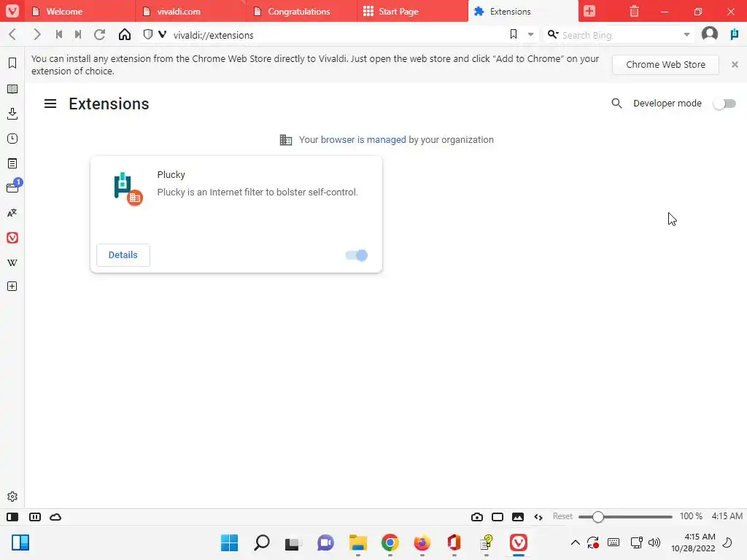This screenshot has width=747, height=560.
Task: Open the Chrome Web Store button
Action: [665, 64]
